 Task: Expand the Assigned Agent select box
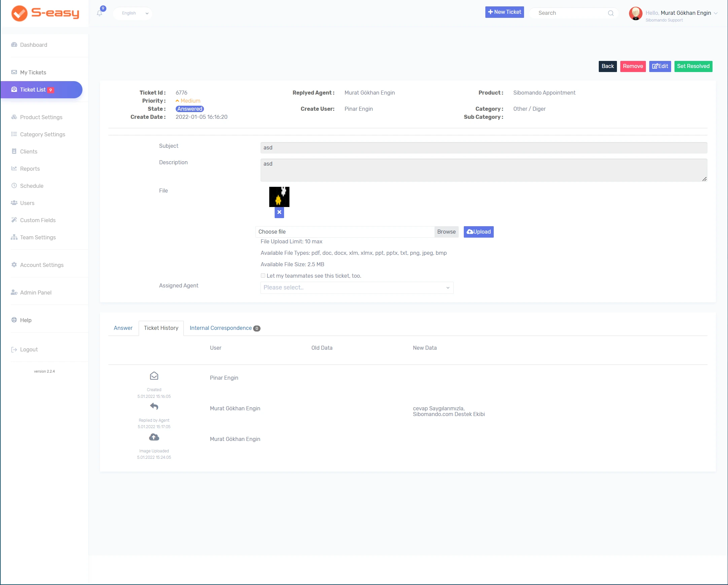(357, 287)
